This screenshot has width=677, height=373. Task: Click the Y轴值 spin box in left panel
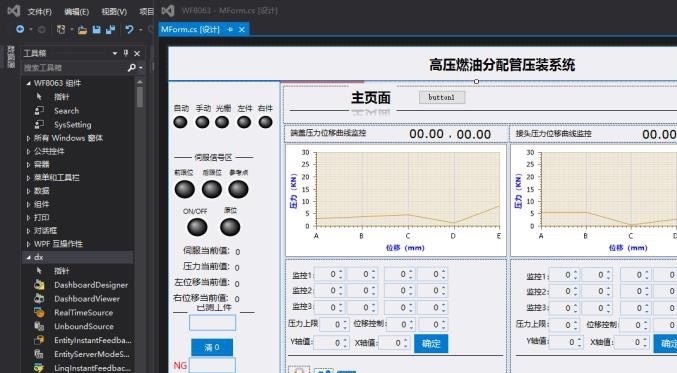[x=331, y=343]
